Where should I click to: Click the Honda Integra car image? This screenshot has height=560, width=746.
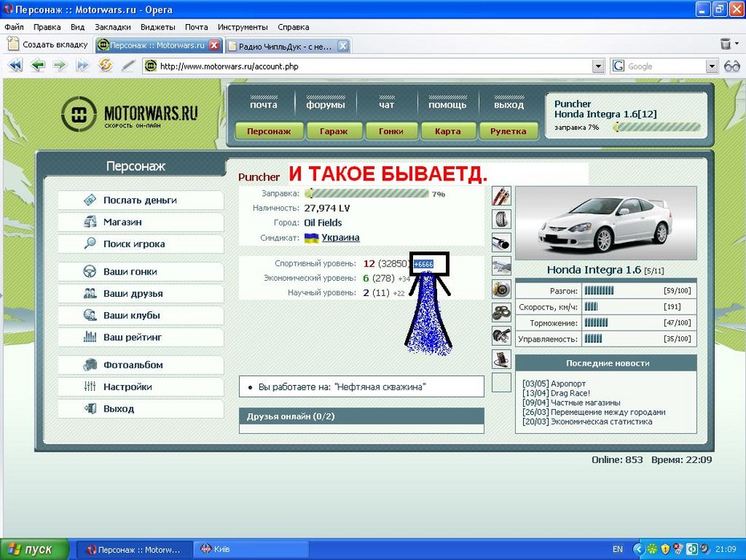606,223
